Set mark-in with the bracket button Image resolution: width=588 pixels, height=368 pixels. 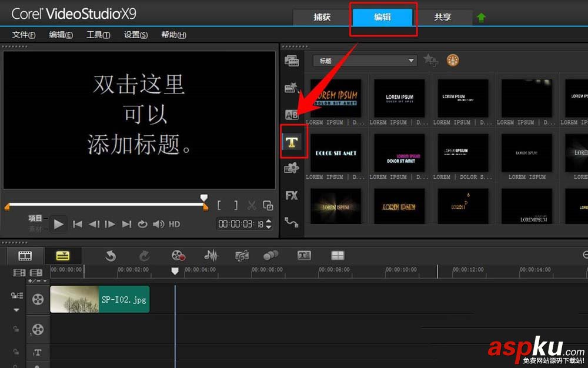coord(219,205)
